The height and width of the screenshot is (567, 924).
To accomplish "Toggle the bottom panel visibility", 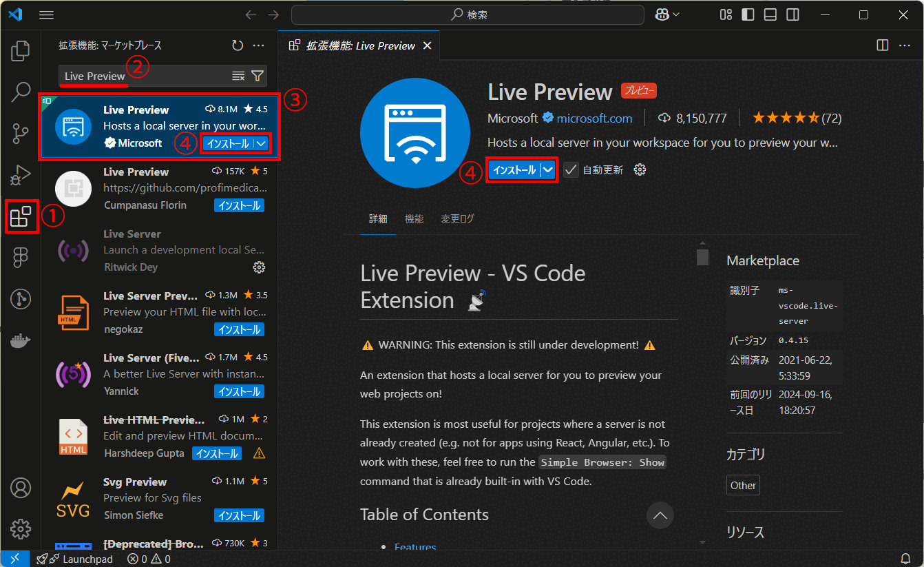I will tap(770, 14).
